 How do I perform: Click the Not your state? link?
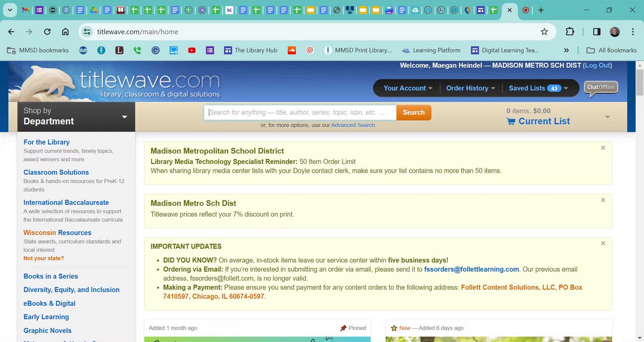[44, 258]
